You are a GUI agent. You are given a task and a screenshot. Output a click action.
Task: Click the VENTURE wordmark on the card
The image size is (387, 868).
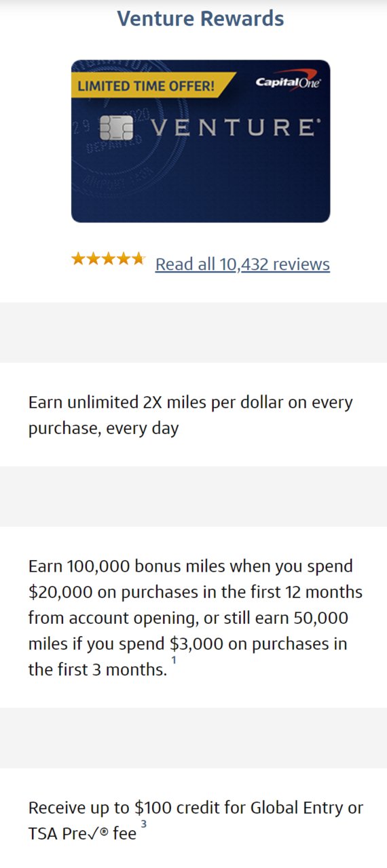click(232, 127)
